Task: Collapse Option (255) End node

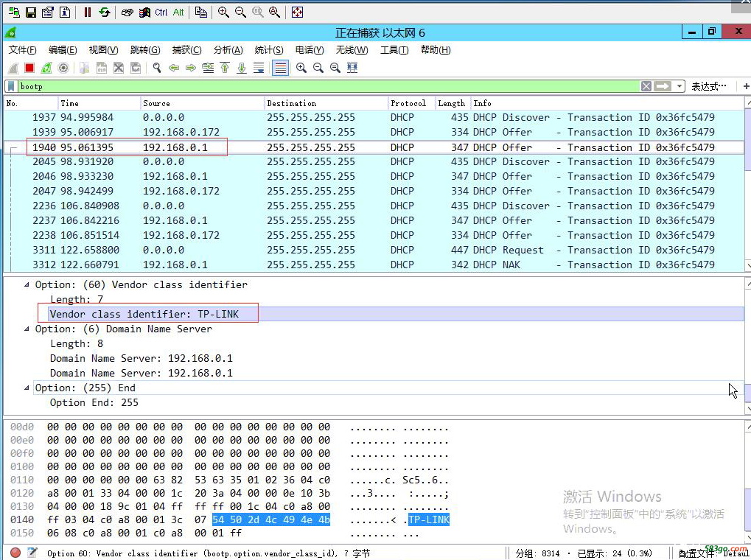Action: pos(27,388)
